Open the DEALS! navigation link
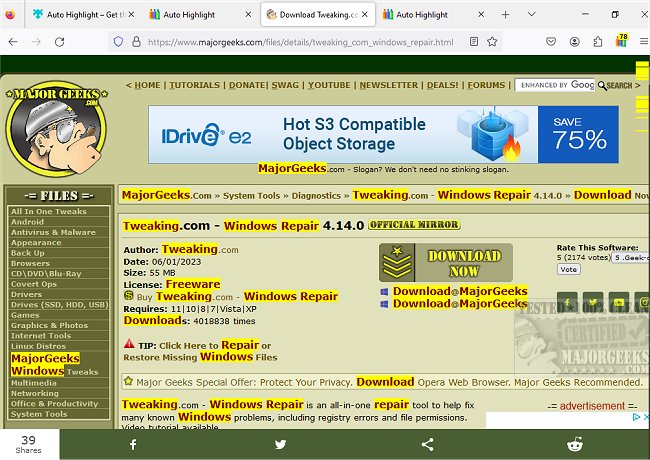Screen dimensions: 650x460 [x=443, y=85]
